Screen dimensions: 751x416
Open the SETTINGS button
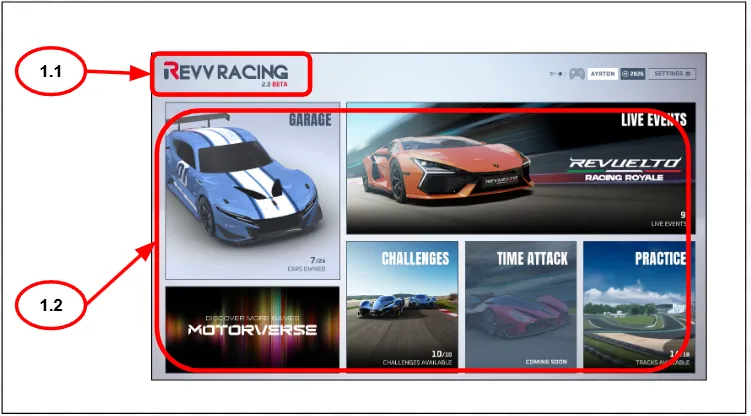672,74
